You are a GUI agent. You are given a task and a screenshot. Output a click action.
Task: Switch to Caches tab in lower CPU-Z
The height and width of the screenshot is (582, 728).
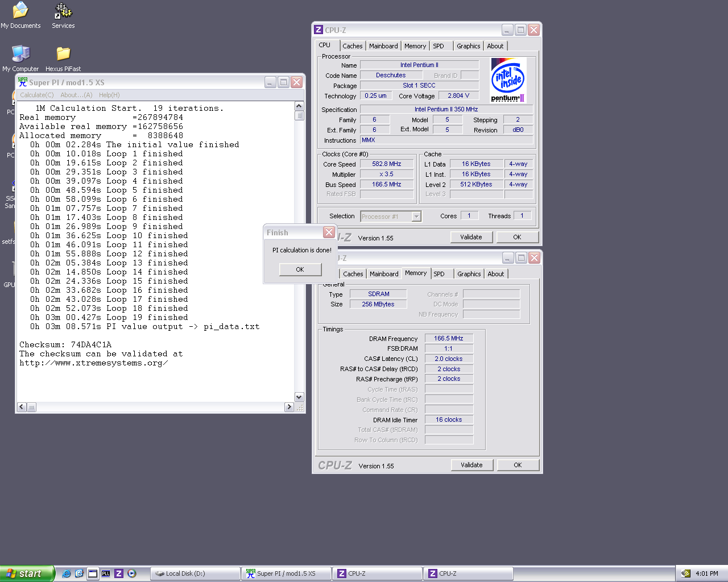tap(353, 274)
